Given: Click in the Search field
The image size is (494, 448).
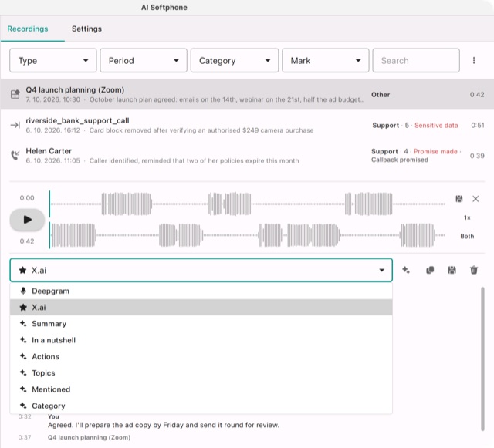Looking at the screenshot, I should pyautogui.click(x=416, y=60).
